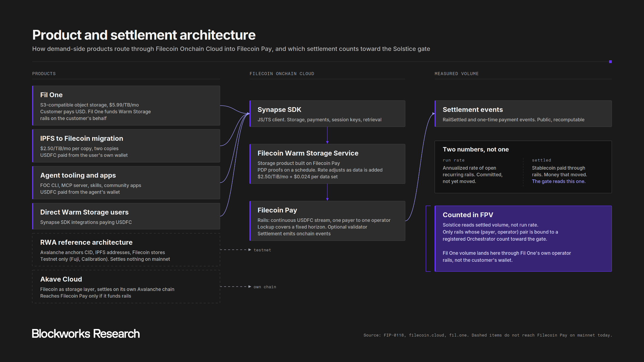Image resolution: width=644 pixels, height=362 pixels.
Task: Select the subtitle about demand-side products
Action: (231, 49)
